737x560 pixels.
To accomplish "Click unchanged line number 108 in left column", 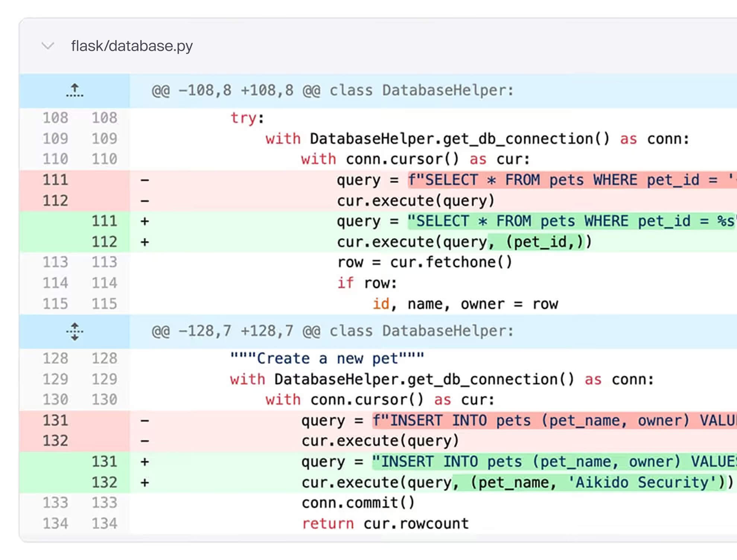I will 55,118.
